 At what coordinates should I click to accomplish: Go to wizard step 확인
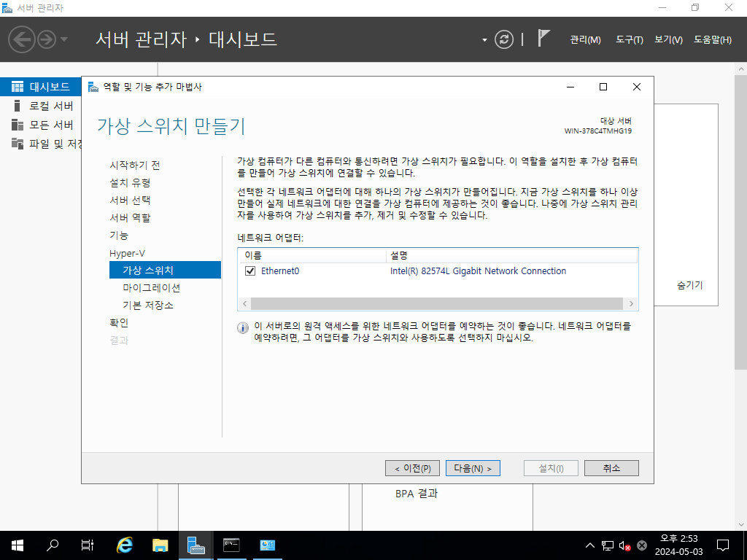tap(119, 323)
